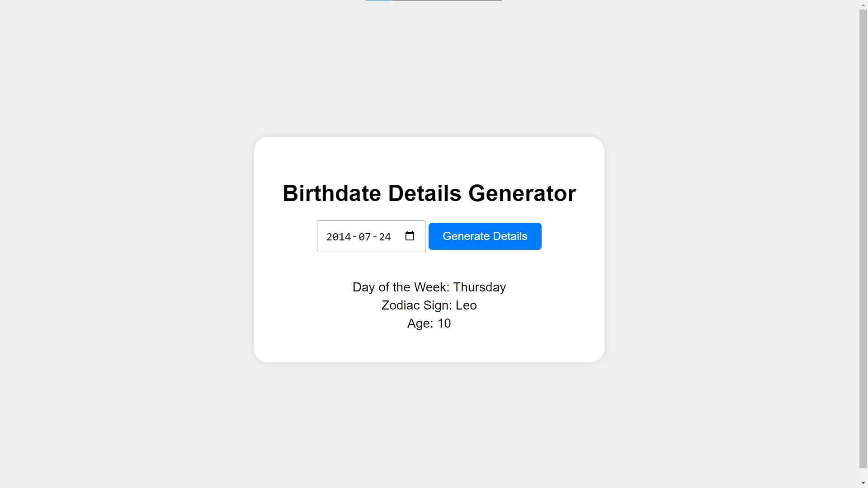Click the vertical scrollbar thumb
The width and height of the screenshot is (868, 488).
click(x=863, y=239)
